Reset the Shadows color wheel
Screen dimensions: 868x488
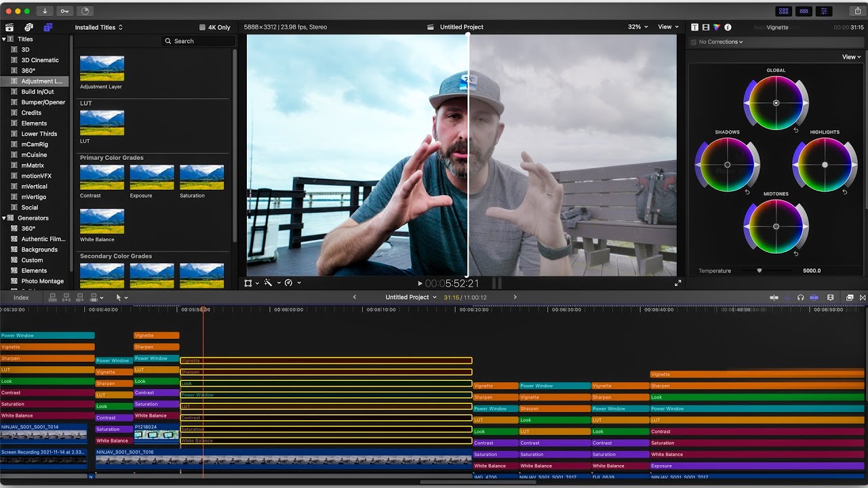pyautogui.click(x=747, y=192)
